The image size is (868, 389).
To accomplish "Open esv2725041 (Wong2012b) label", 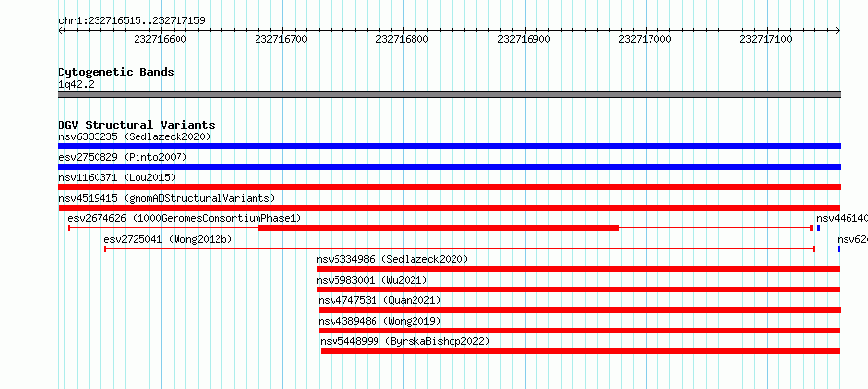I will (x=169, y=240).
